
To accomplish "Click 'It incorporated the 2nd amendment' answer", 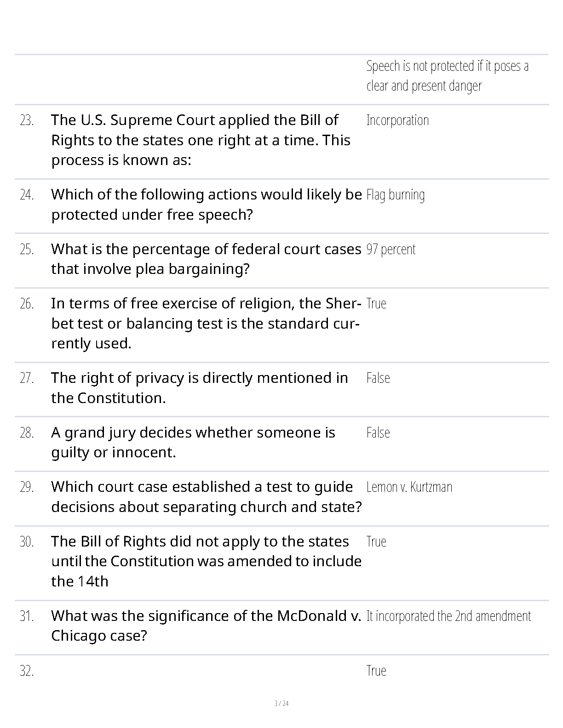I will 449,616.
